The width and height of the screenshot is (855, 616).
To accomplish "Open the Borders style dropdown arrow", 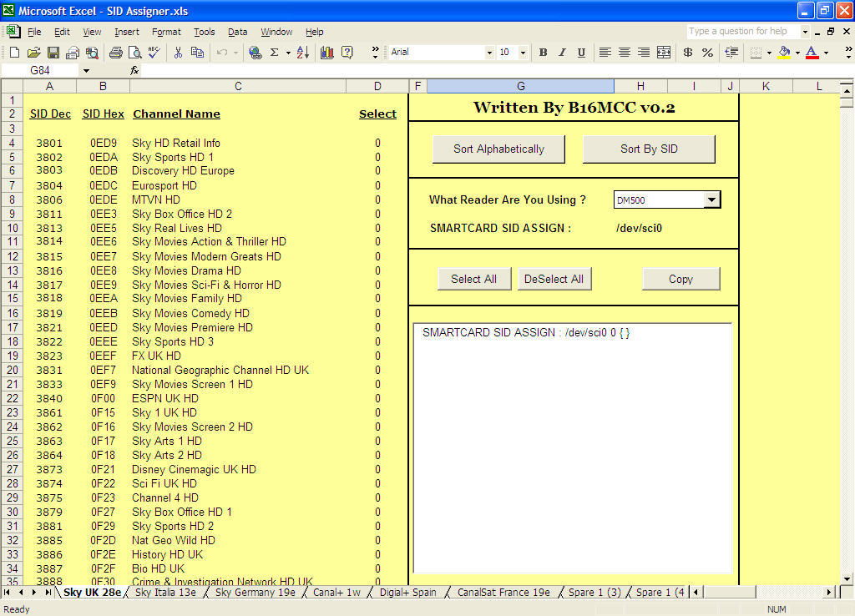I will click(x=769, y=53).
